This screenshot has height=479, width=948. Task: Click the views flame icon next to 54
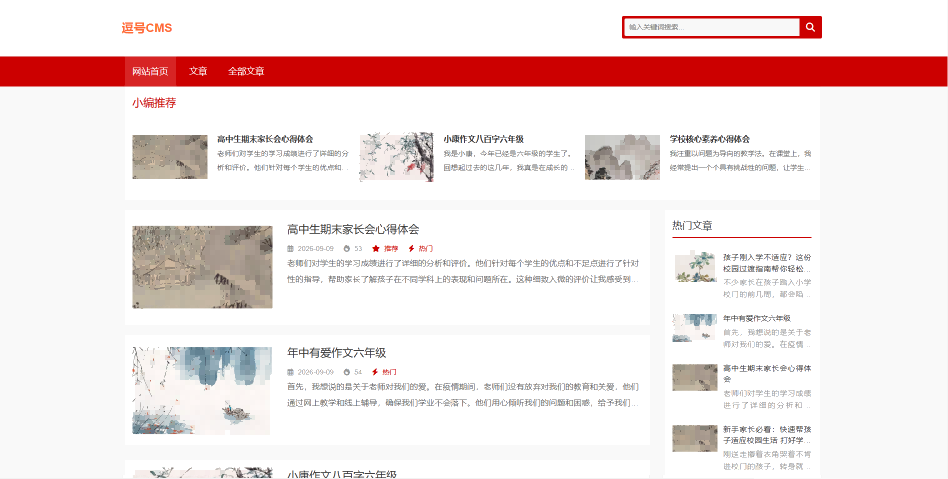[x=347, y=372]
